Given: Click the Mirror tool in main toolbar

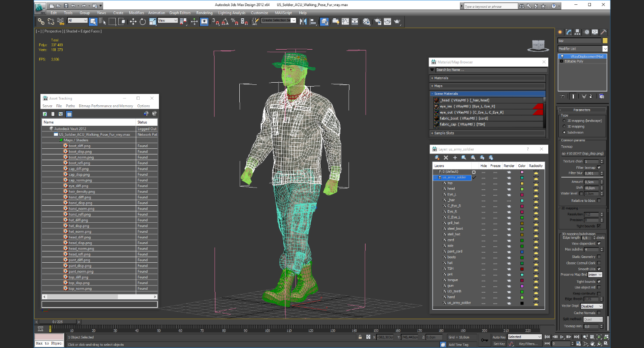Looking at the screenshot, I should point(303,21).
